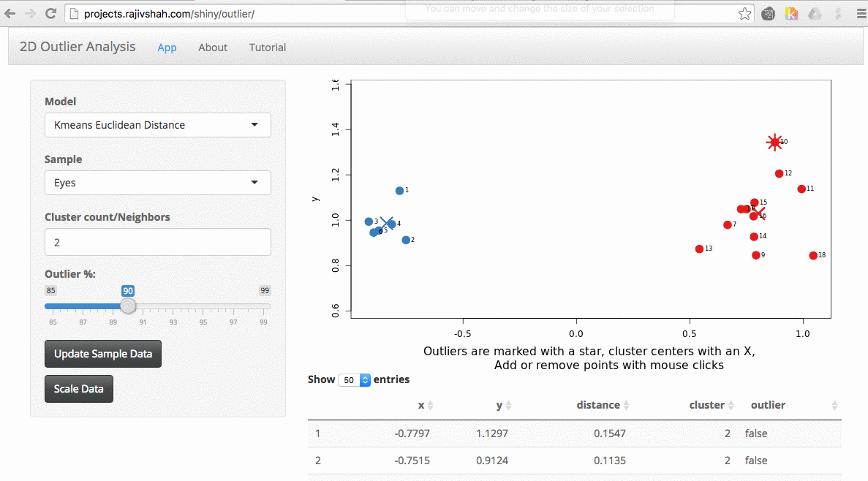The width and height of the screenshot is (868, 481).
Task: Open the Tutorial tab
Action: (x=268, y=48)
